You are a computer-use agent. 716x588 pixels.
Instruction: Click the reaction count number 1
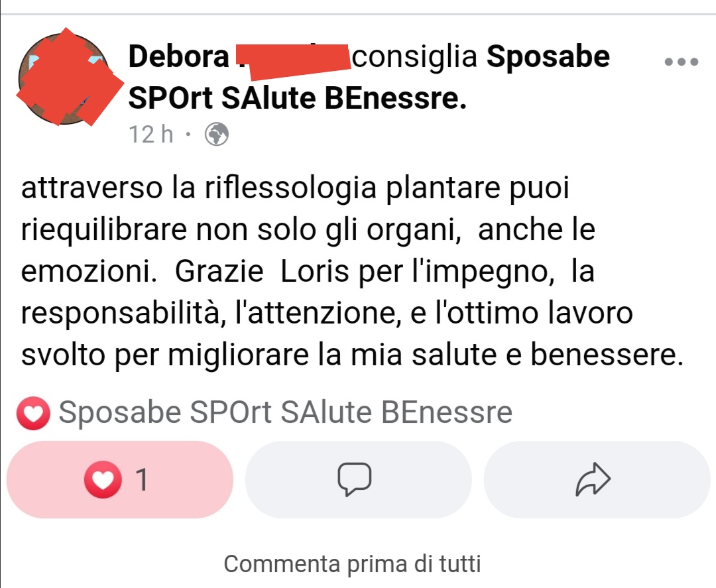142,480
